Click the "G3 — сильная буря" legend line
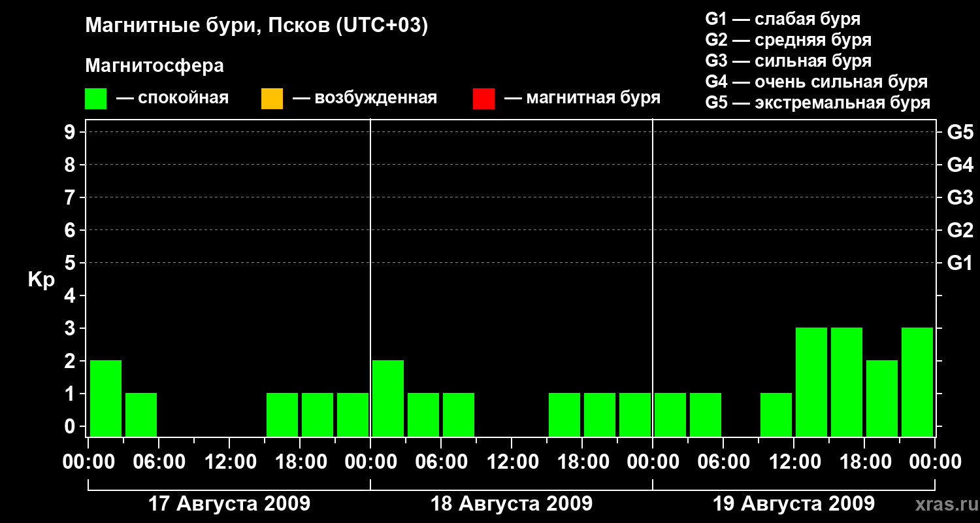980x523 pixels. pyautogui.click(x=789, y=61)
